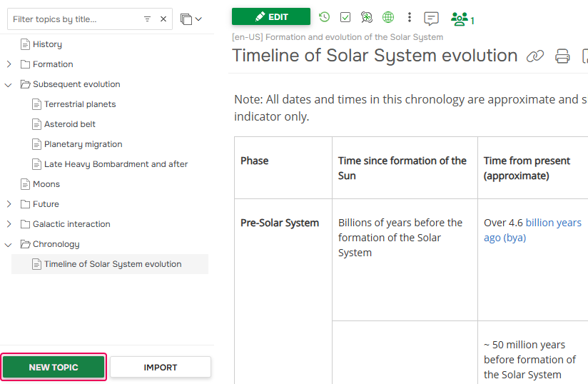Select the Formation folder

point(53,64)
